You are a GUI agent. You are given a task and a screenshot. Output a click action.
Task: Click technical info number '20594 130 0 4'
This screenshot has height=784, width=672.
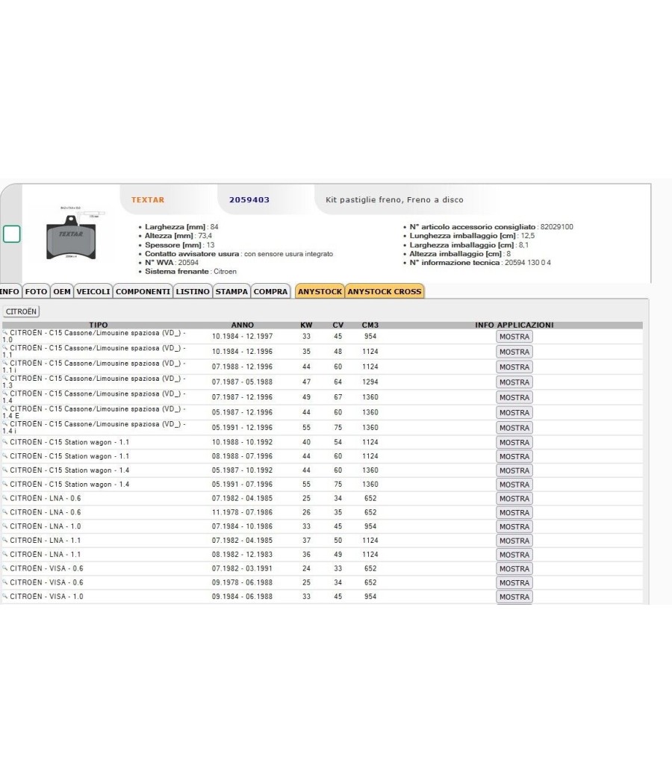527,263
